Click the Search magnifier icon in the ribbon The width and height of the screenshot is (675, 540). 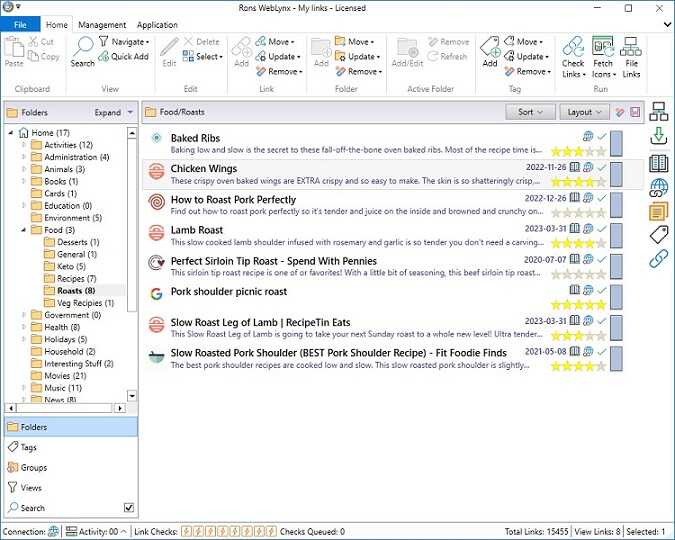pyautogui.click(x=82, y=48)
